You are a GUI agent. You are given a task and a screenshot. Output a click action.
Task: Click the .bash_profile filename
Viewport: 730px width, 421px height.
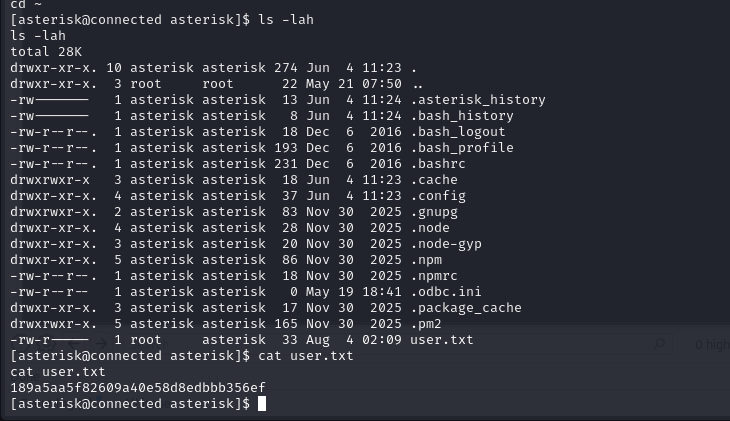click(462, 148)
